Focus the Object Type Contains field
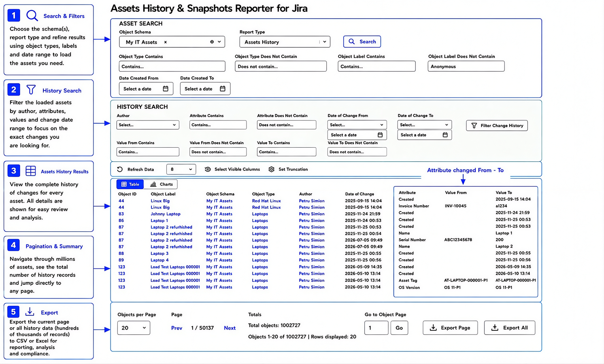The width and height of the screenshot is (604, 364). (172, 66)
